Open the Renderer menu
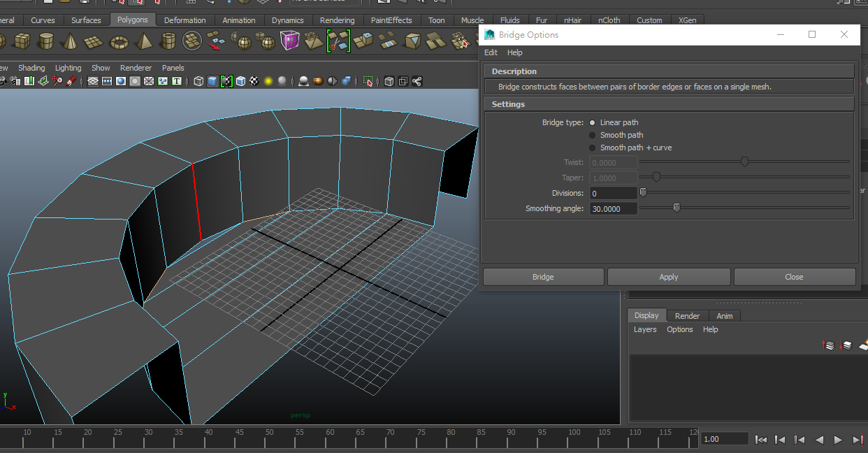868x453 pixels. (136, 67)
